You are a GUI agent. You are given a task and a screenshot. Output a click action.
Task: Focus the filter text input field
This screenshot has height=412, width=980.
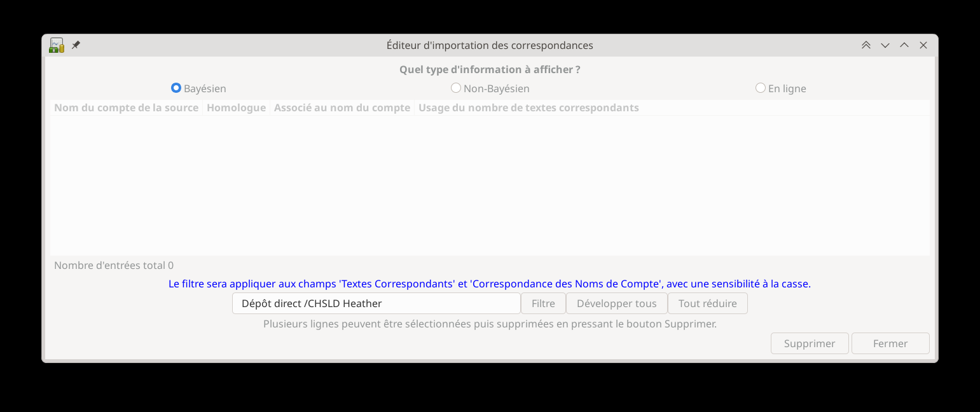point(376,303)
